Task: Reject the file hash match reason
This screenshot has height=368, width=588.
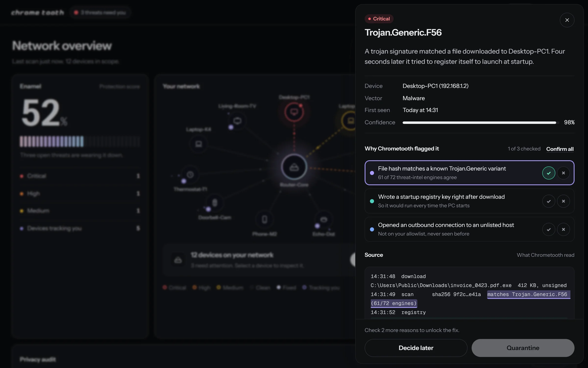Action: (x=563, y=173)
